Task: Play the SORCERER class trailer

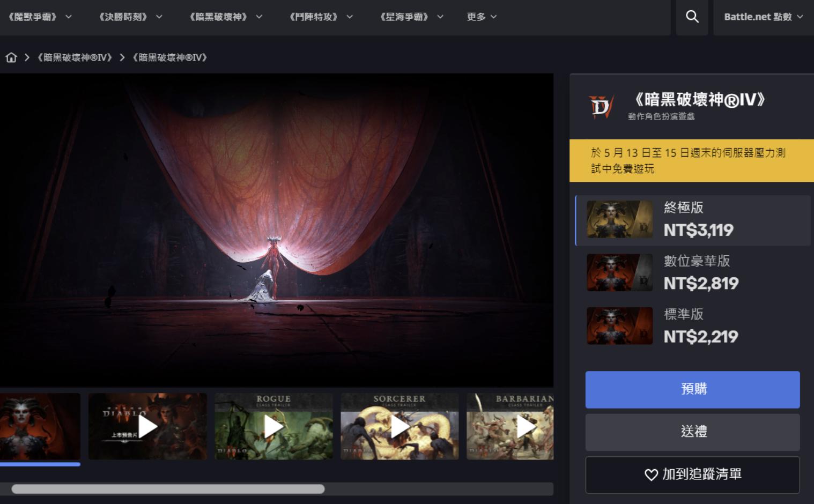Action: 400,426
